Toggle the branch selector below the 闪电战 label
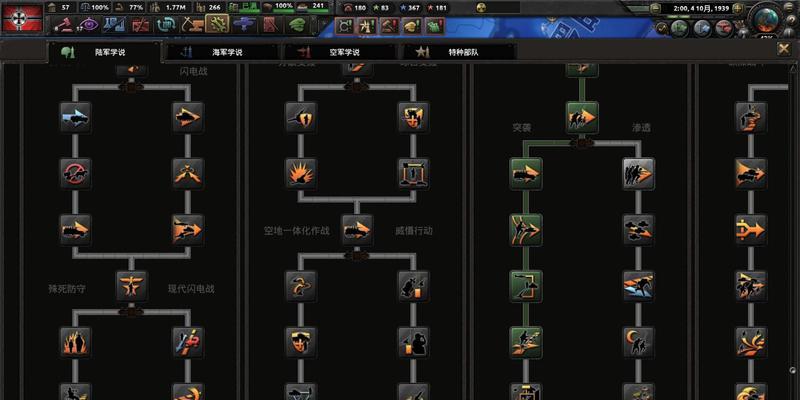Screen dimensions: 800x400 tap(131, 86)
